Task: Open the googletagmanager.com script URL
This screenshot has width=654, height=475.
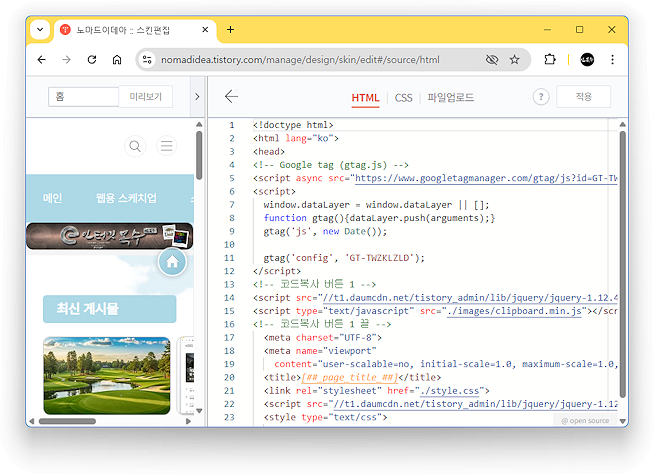Action: (486, 178)
